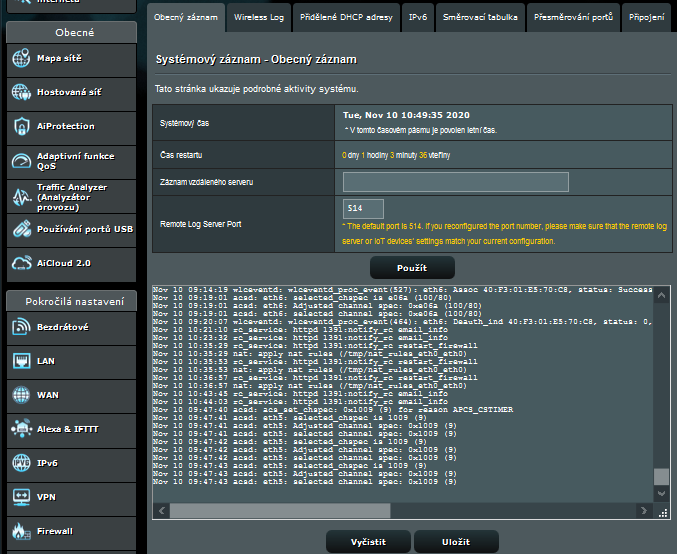Open the Přidělené DHCP adresy tab
Image resolution: width=677 pixels, height=554 pixels.
[346, 17]
